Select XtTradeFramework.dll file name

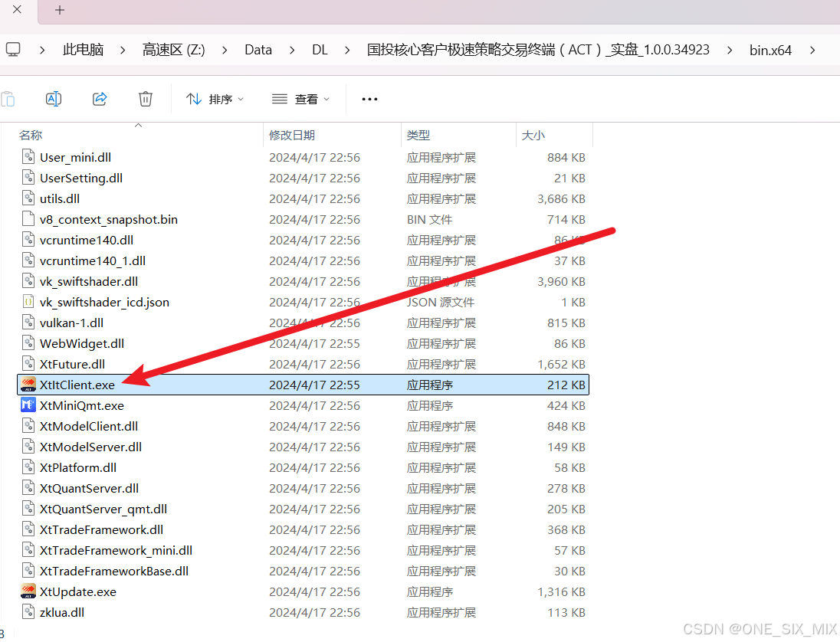point(101,529)
